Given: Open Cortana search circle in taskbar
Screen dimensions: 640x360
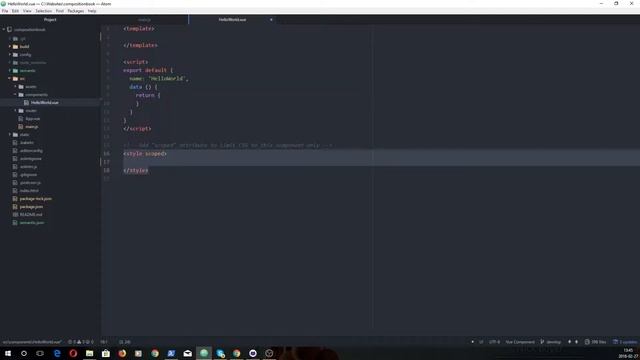Looking at the screenshot, I should pos(24,353).
